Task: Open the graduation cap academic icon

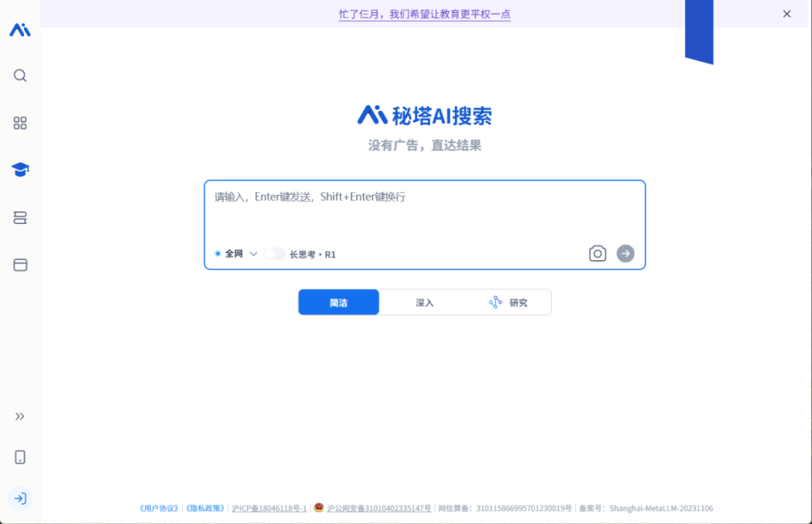Action: (x=20, y=169)
